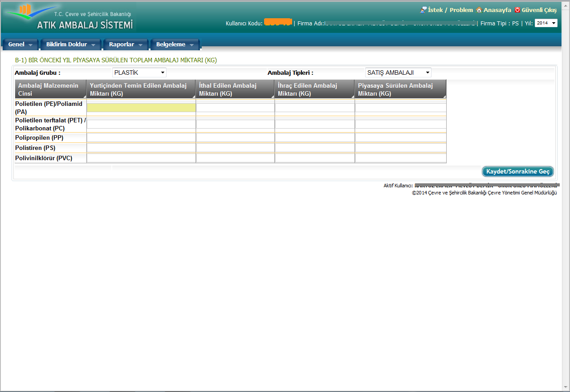Click İthal Edilen field in Polipropilen (PP) row

click(x=235, y=137)
